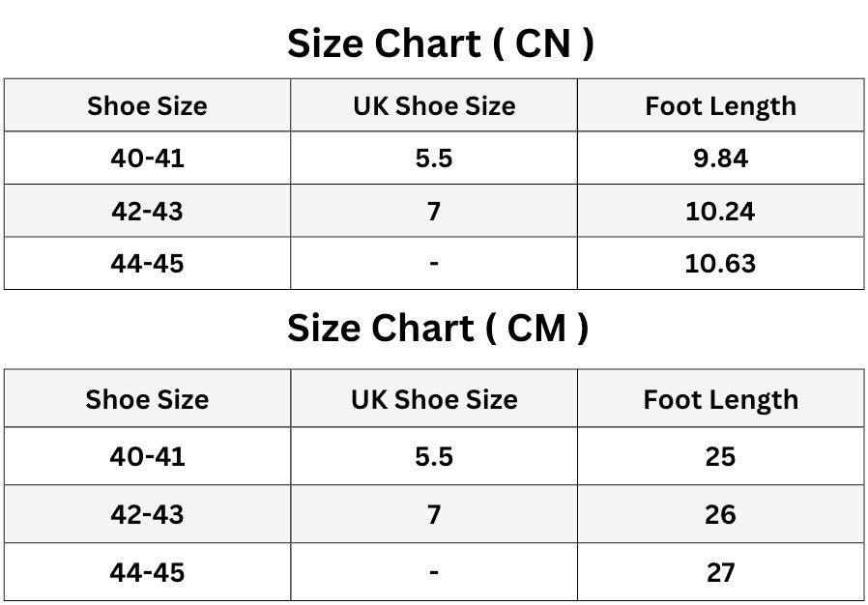The width and height of the screenshot is (868, 605).
Task: Select the 40-41 shoe size in CN table
Action: pyautogui.click(x=147, y=158)
